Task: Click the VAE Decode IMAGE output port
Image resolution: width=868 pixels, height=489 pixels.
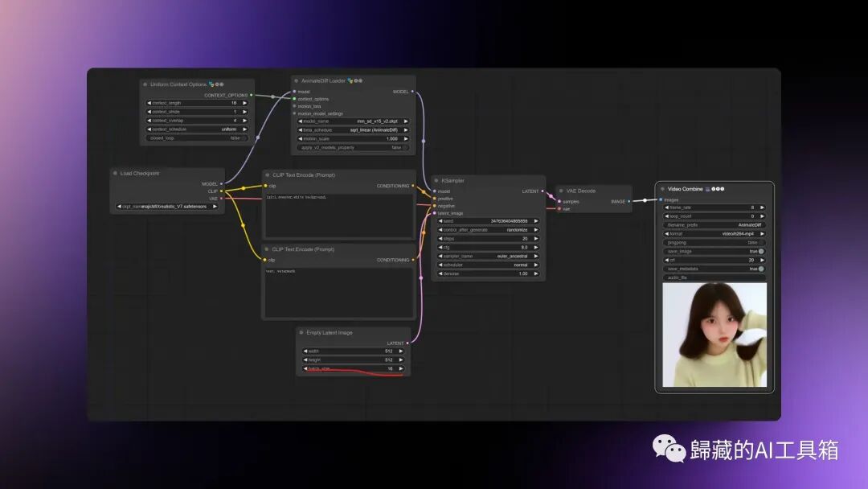Action: [628, 202]
